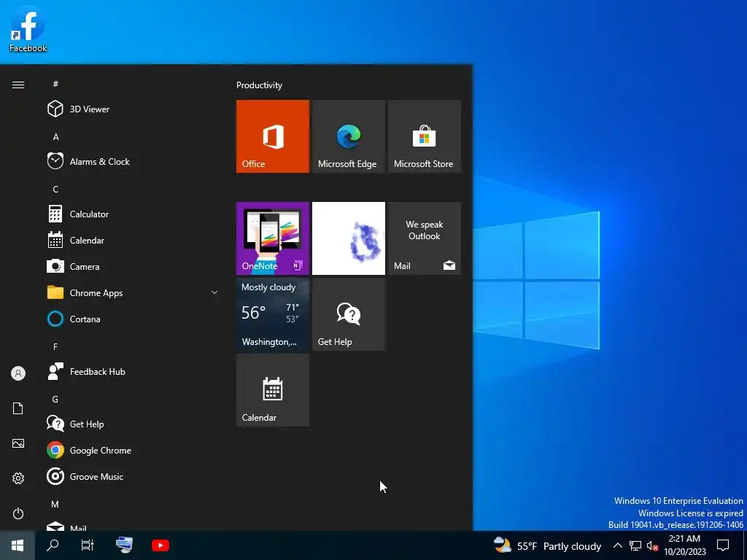Image resolution: width=747 pixels, height=560 pixels.
Task: Open taskbar Search magnifier
Action: coord(53,545)
